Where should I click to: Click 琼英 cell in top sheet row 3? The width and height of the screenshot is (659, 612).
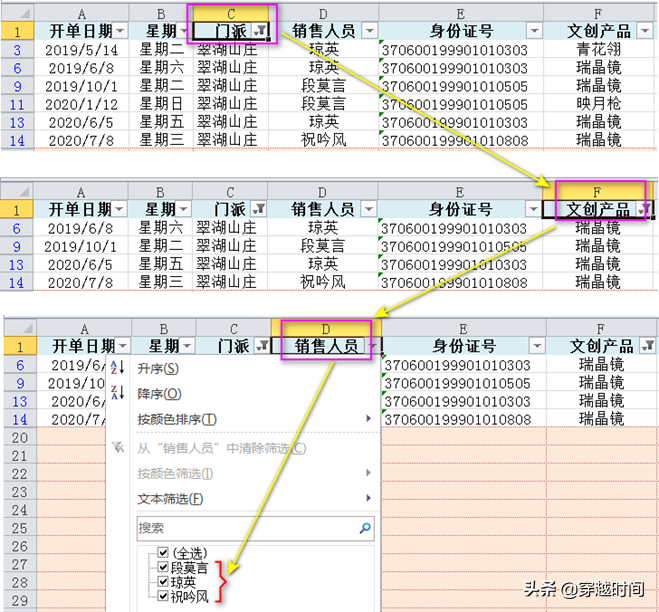point(324,50)
